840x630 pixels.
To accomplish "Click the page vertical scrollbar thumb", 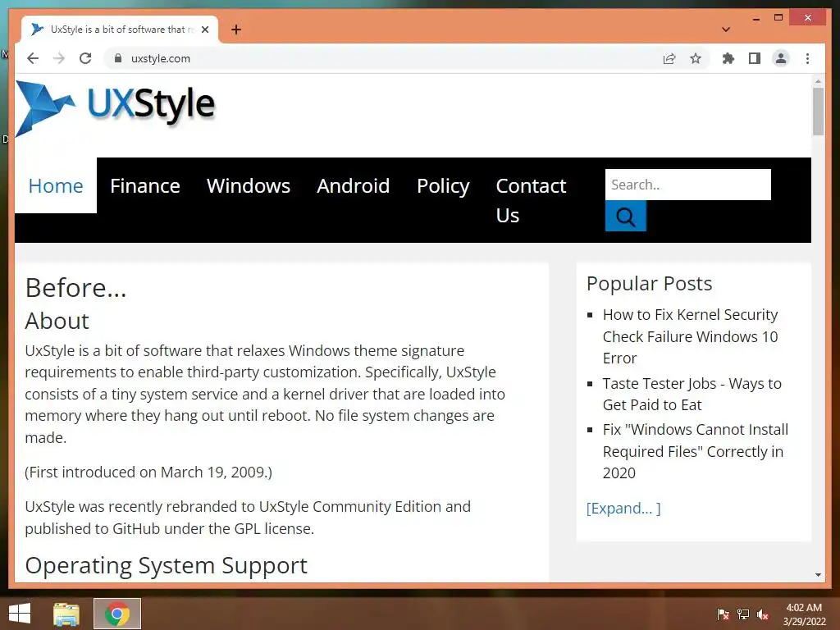I will 818,112.
